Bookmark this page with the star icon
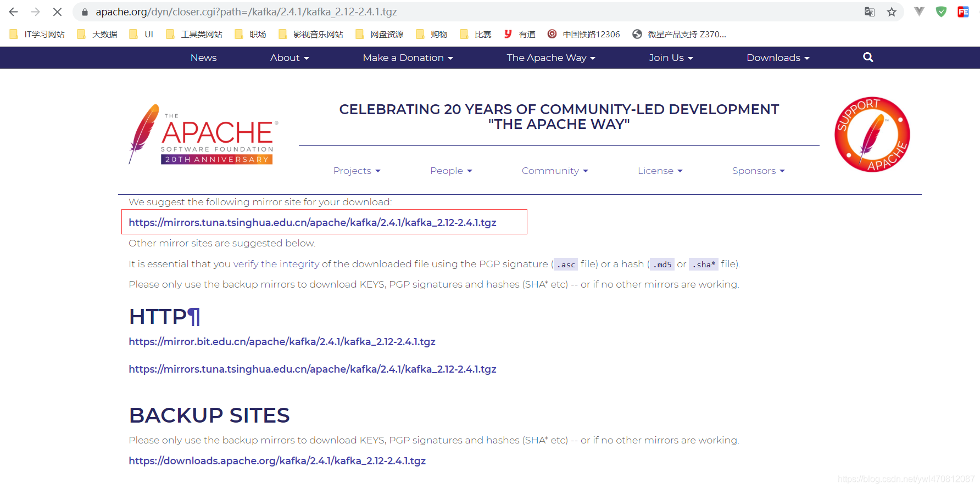Screen dimensions: 980x489 coord(892,12)
